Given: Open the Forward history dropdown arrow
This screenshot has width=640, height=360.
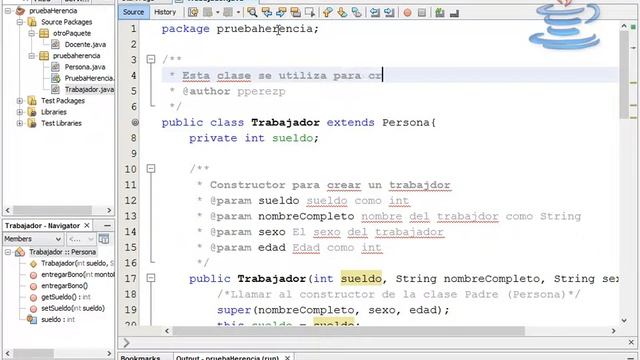Looking at the screenshot, I should coord(238,12).
